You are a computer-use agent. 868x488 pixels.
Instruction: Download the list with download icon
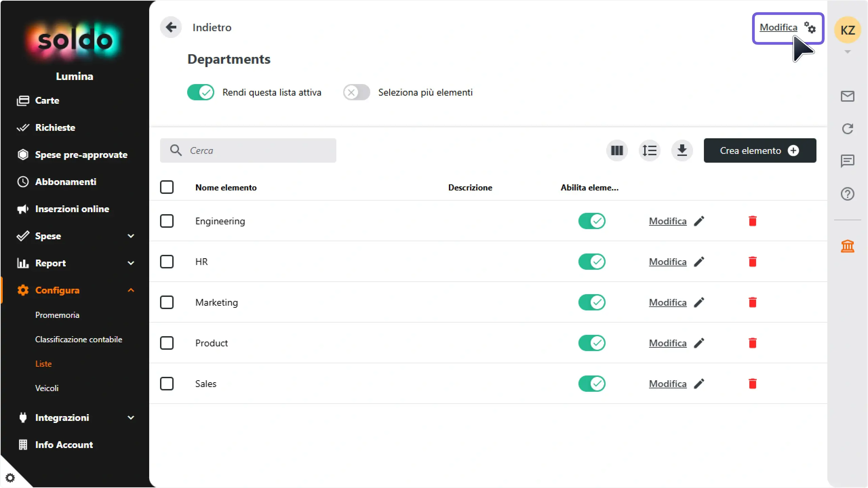tap(682, 150)
